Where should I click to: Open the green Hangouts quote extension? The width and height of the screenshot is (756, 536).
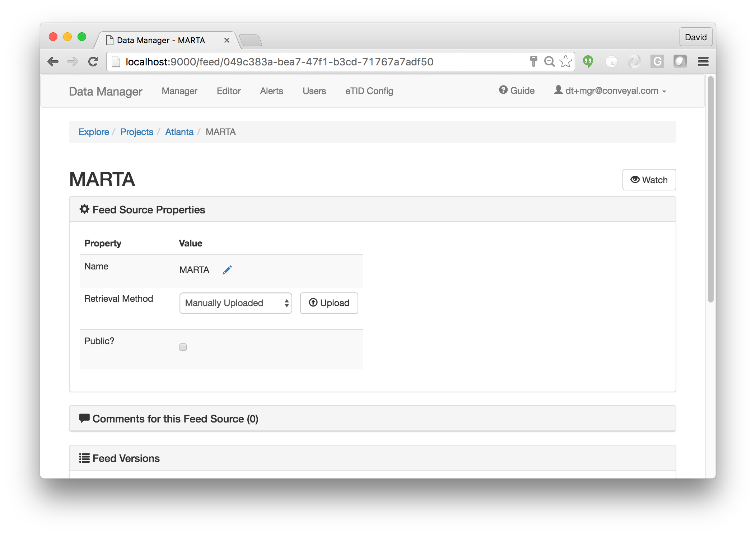(588, 61)
